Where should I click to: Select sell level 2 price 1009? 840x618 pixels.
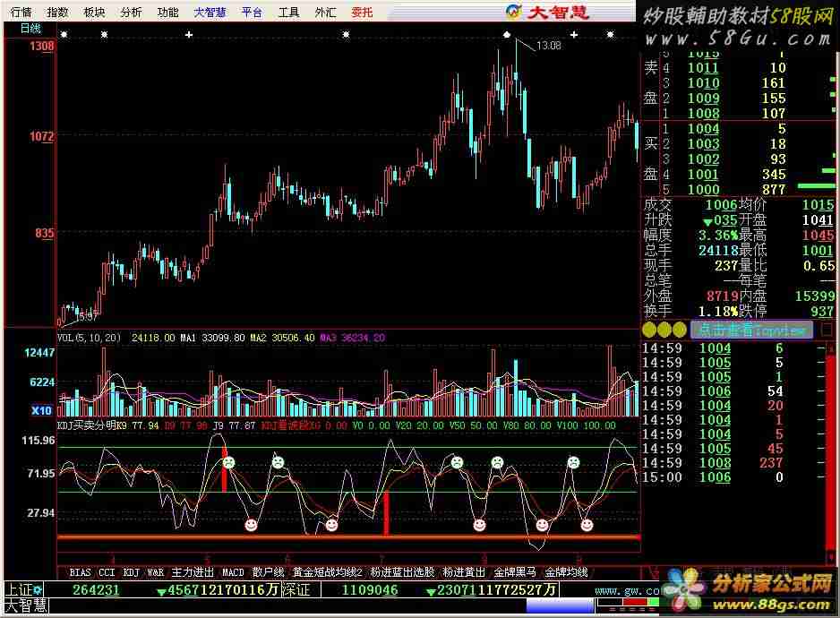(x=703, y=99)
